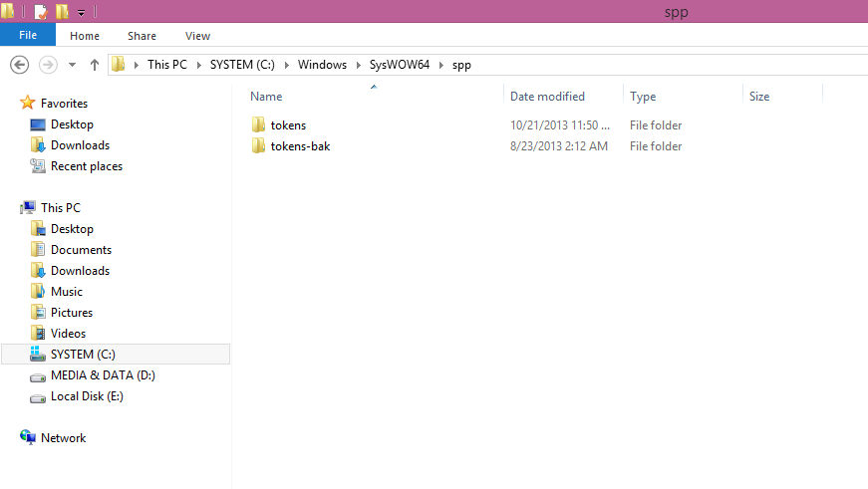Viewport: 868px width, 489px height.
Task: Sort by the Size column header
Action: coord(759,97)
